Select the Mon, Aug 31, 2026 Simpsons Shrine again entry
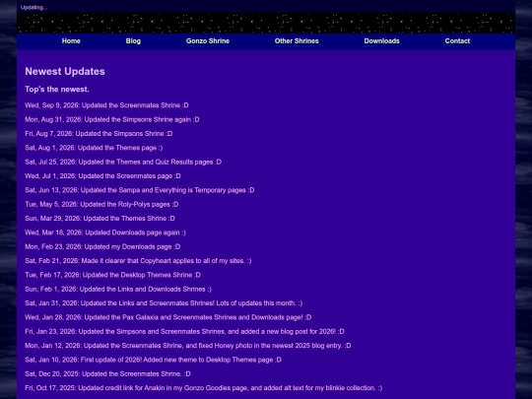Image resolution: width=532 pixels, height=399 pixels. click(112, 119)
